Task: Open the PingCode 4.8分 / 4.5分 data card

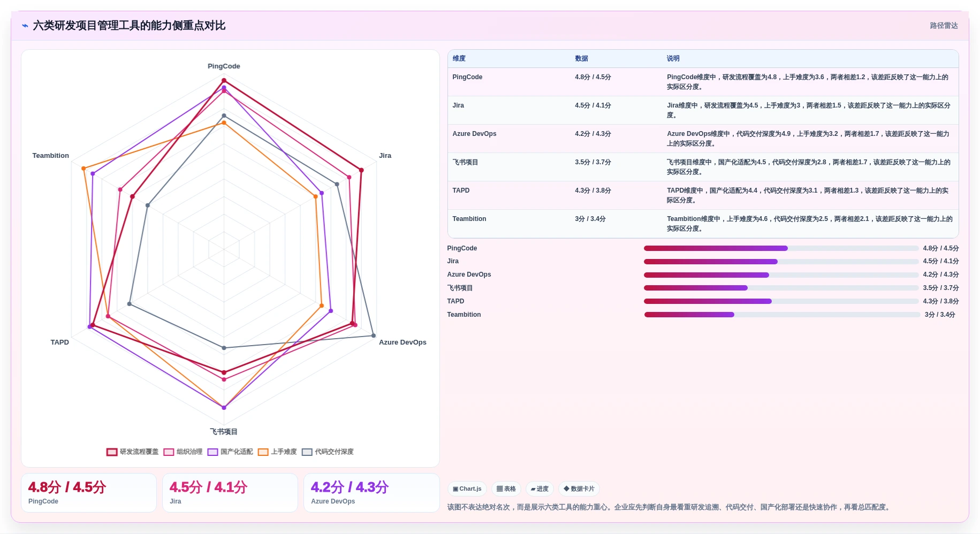Action: pyautogui.click(x=89, y=493)
